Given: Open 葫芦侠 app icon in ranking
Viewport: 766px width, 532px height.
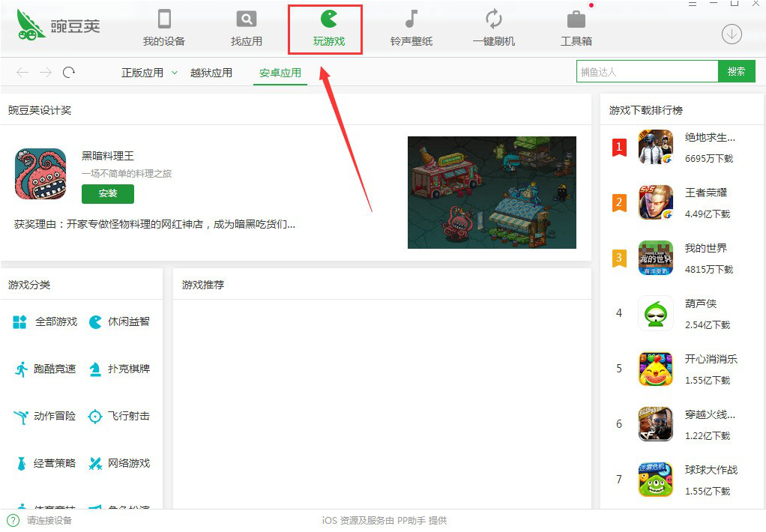Looking at the screenshot, I should [656, 313].
